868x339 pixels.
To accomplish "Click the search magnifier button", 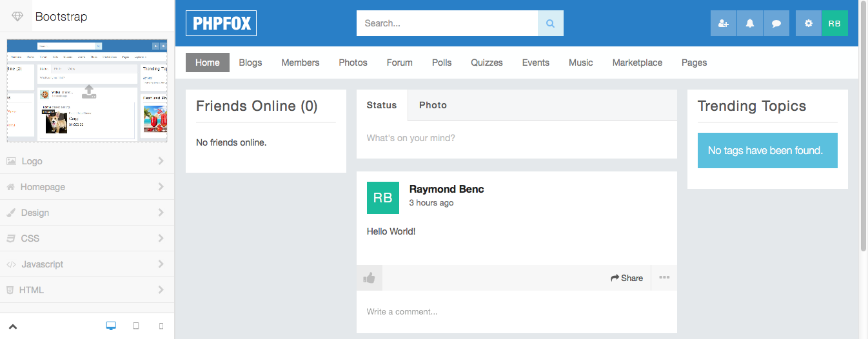I will 550,23.
